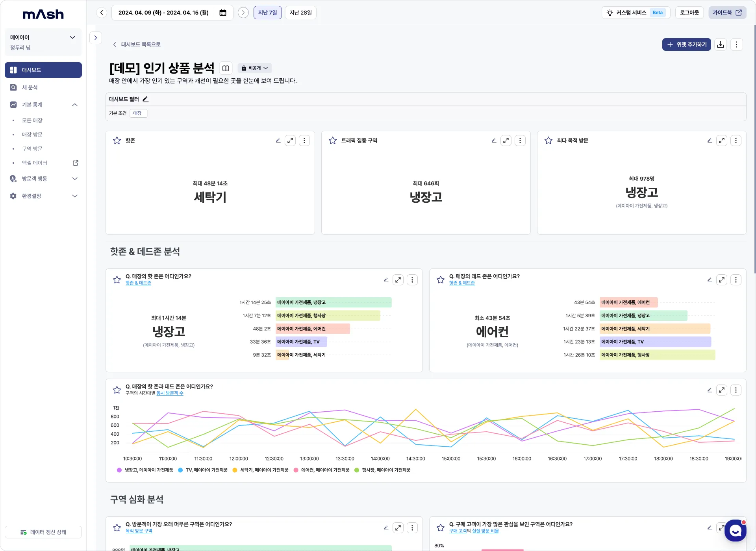
Task: Click the edit pencil on 최다 목적 방문 widget
Action: click(710, 141)
